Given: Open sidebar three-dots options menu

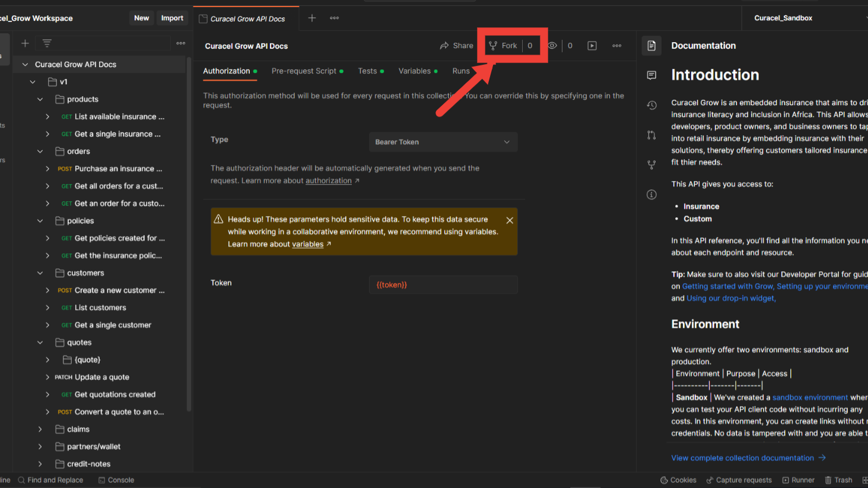Looking at the screenshot, I should pos(181,43).
